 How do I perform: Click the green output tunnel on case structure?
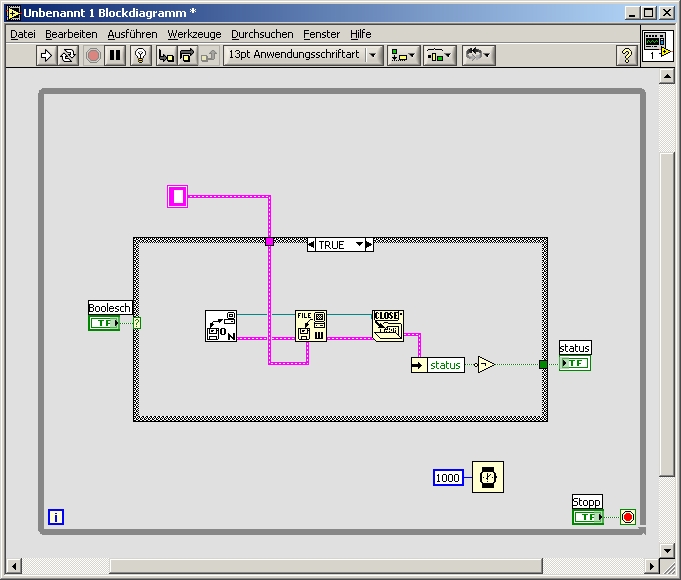[543, 365]
